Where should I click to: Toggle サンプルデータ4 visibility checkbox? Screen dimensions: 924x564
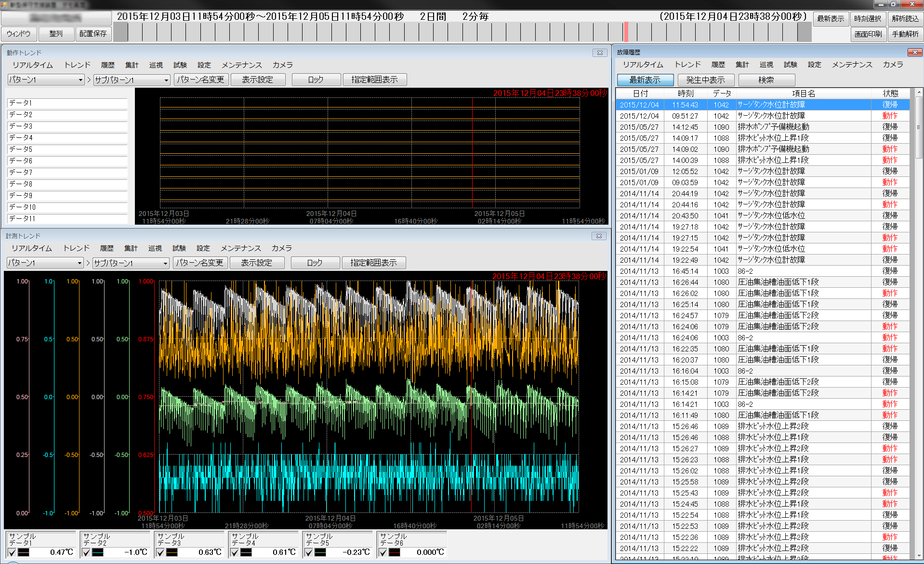(x=235, y=552)
